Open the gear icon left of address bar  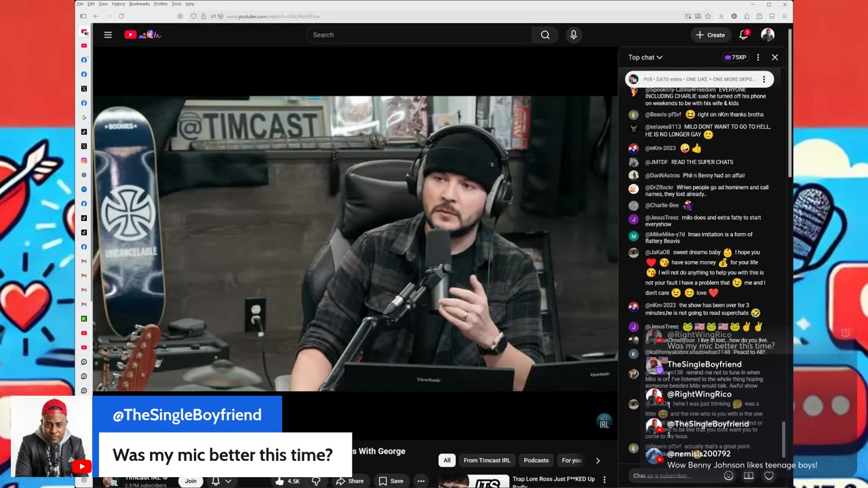pyautogui.click(x=180, y=16)
